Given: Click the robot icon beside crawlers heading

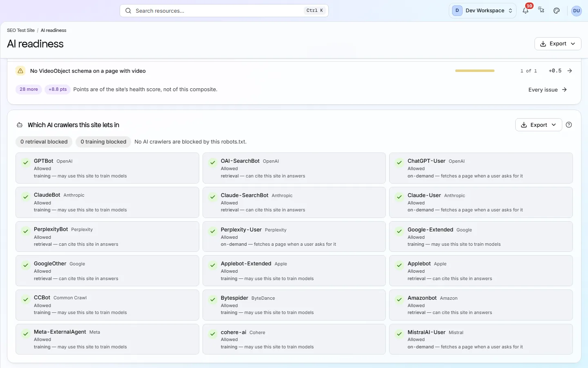Looking at the screenshot, I should (x=20, y=125).
